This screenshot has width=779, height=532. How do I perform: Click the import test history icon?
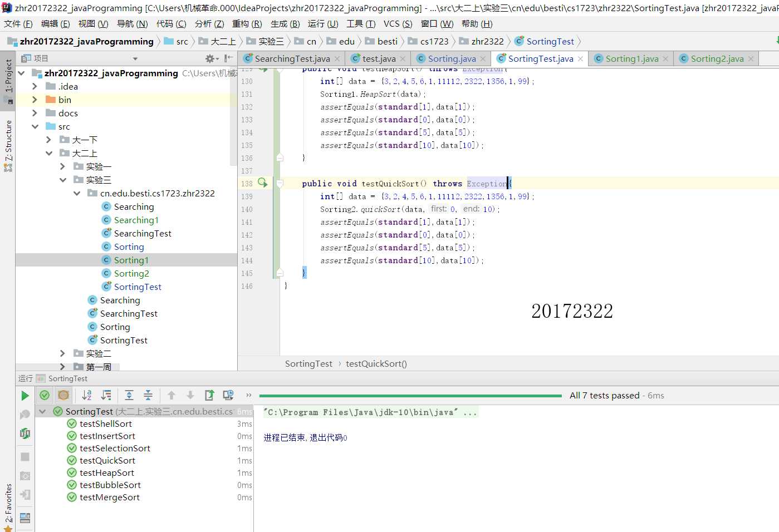click(x=228, y=395)
